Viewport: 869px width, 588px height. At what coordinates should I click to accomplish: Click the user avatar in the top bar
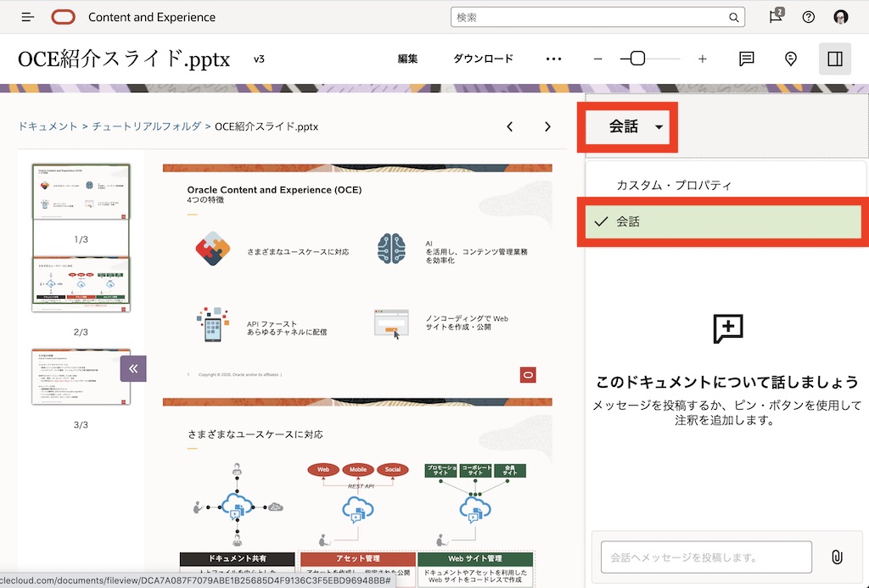pyautogui.click(x=840, y=17)
